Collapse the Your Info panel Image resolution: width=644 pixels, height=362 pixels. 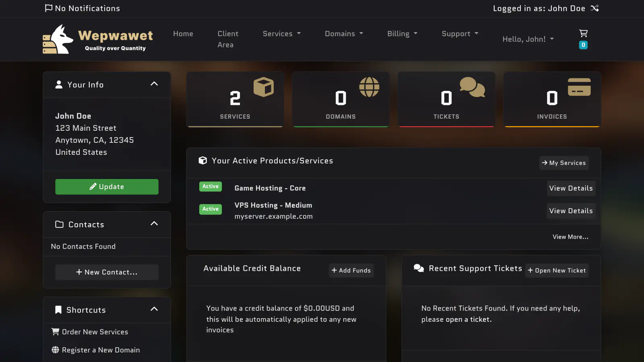click(x=154, y=84)
